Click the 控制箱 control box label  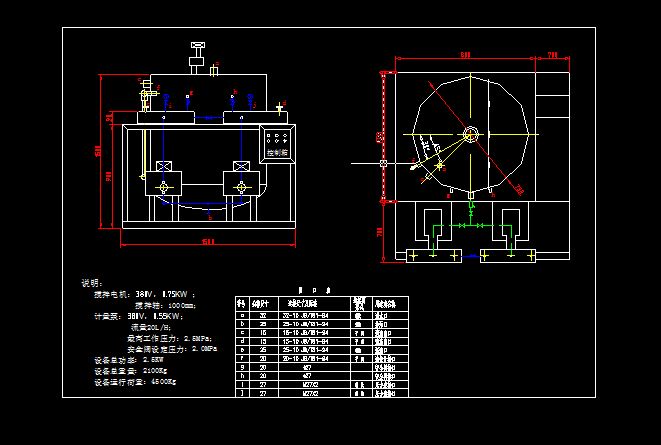[277, 153]
